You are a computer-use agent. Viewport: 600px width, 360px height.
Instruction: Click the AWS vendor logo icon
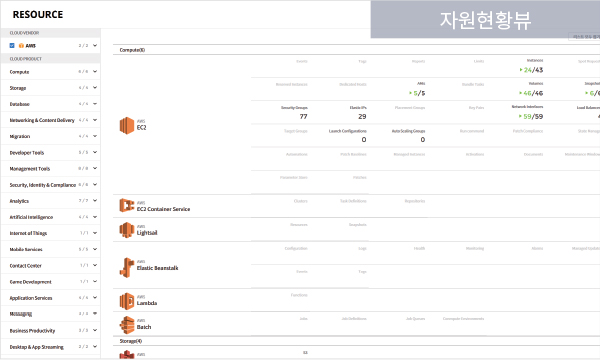[x=21, y=46]
